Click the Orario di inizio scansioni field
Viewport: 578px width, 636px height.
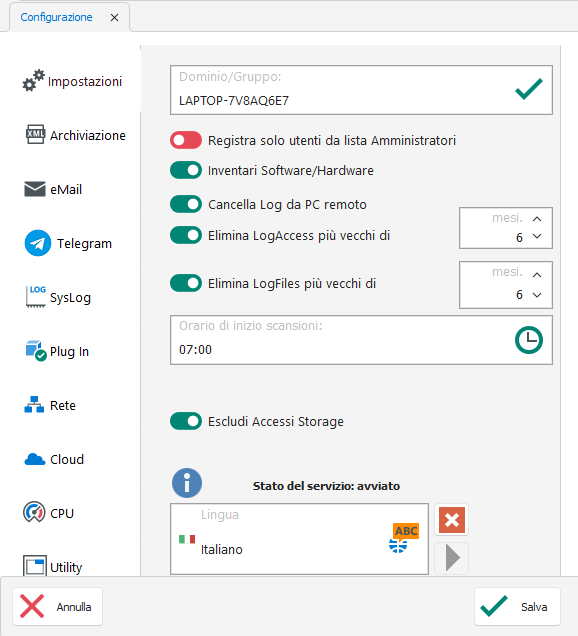click(361, 340)
